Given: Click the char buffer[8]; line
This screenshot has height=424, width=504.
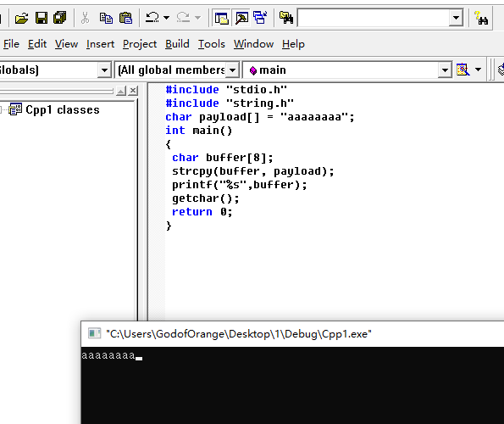Looking at the screenshot, I should (223, 158).
